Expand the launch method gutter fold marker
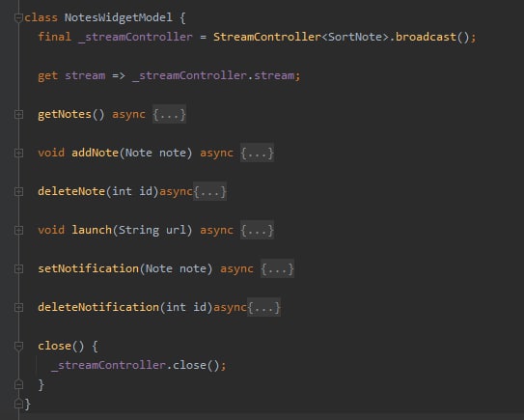524x420 pixels. point(18,230)
